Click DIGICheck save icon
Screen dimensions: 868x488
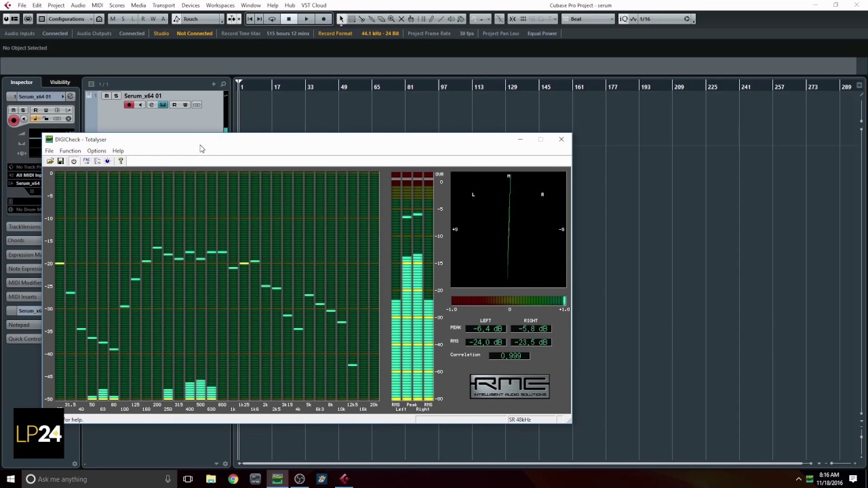(60, 161)
